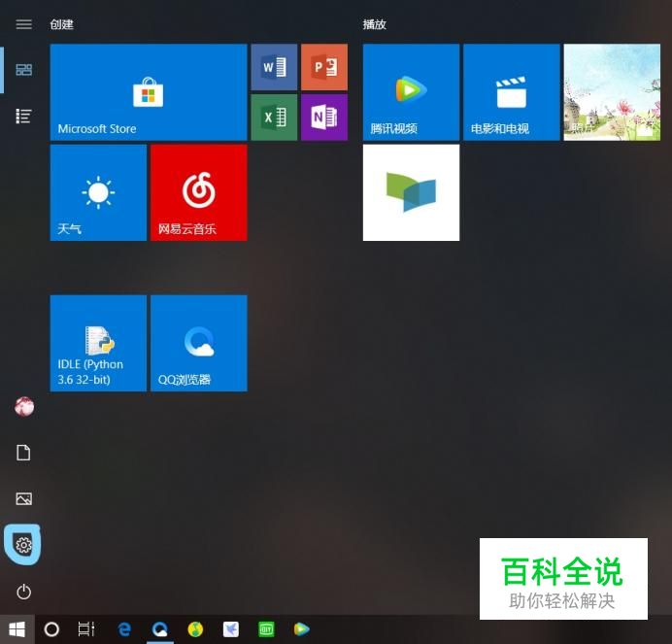Open the 天气 weather tile
This screenshot has height=644, width=672.
click(98, 192)
